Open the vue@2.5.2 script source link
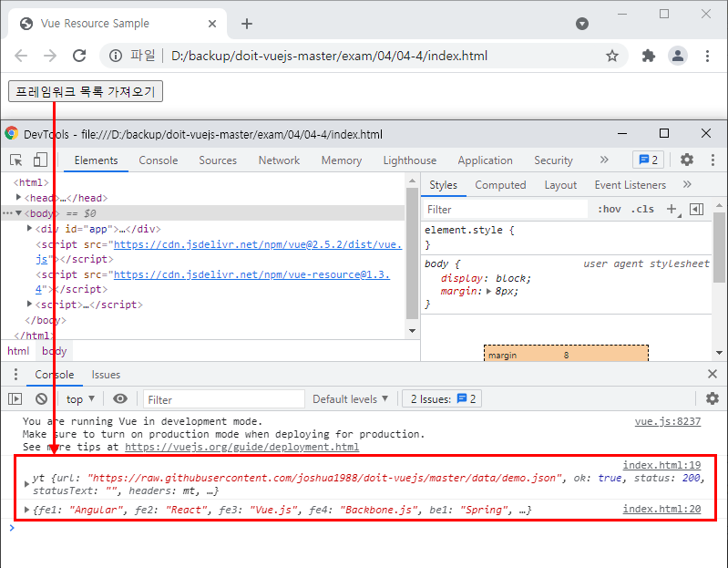The height and width of the screenshot is (568, 728). click(x=258, y=244)
